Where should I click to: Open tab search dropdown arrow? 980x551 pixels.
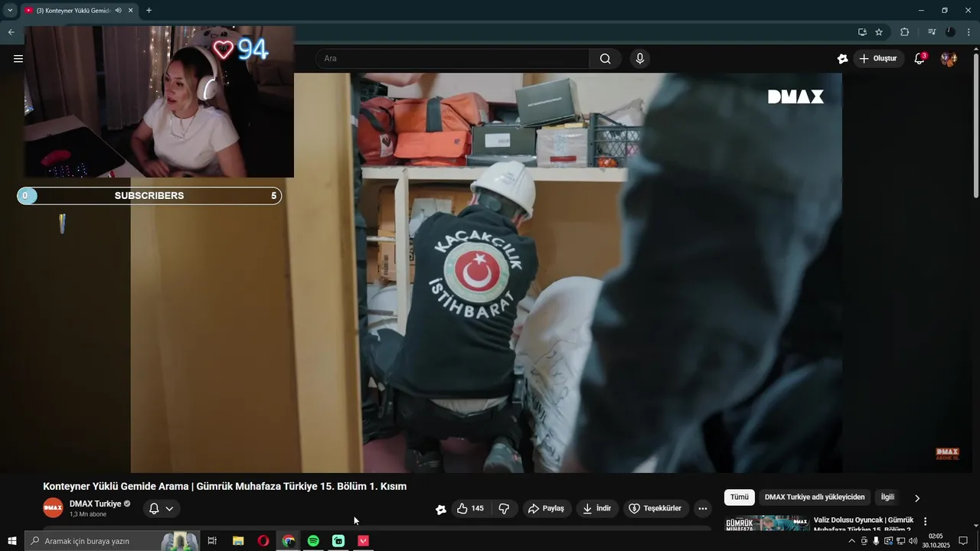[x=10, y=11]
